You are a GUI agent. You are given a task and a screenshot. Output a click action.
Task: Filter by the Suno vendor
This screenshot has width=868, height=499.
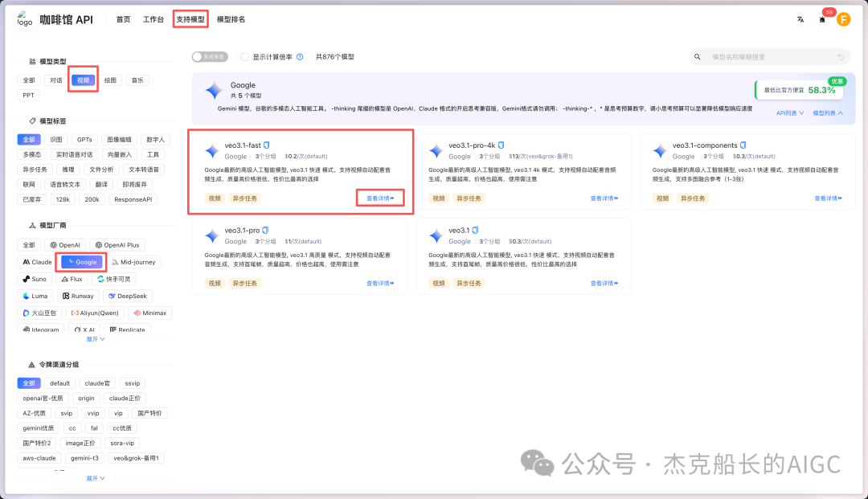coord(35,280)
